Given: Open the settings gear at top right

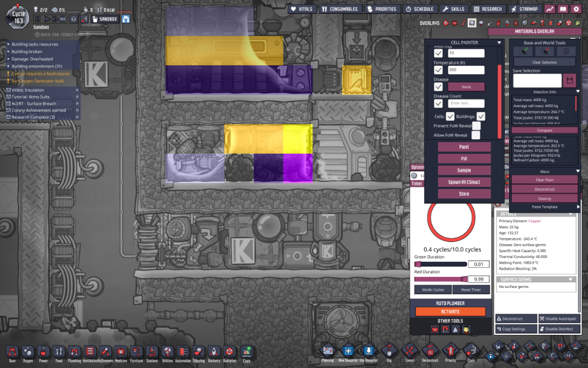Looking at the screenshot, I should pos(576,9).
